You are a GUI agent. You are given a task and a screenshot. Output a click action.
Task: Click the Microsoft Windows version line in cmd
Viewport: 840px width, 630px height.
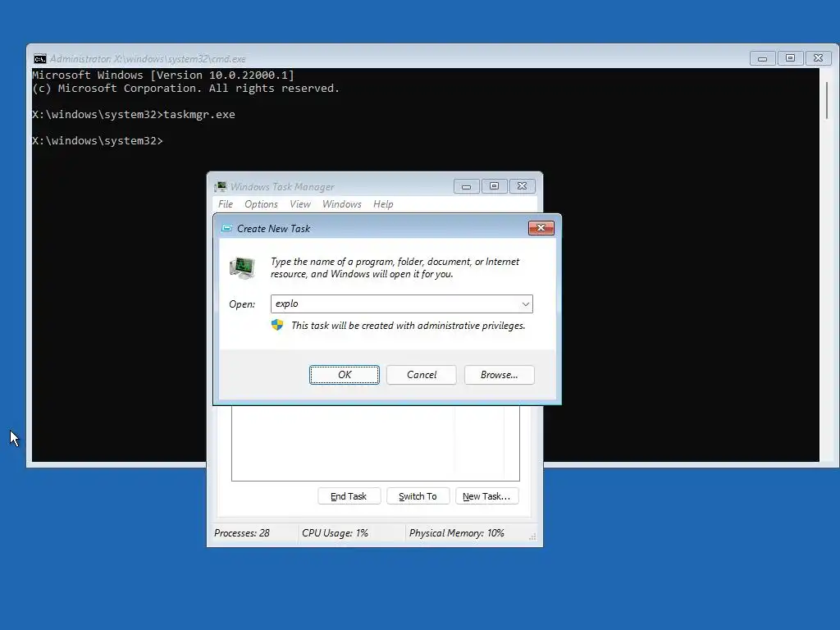coord(163,75)
